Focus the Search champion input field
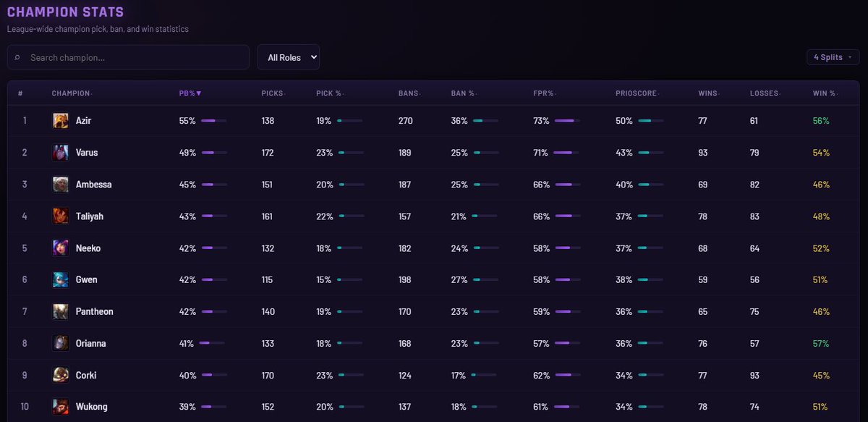 point(128,57)
